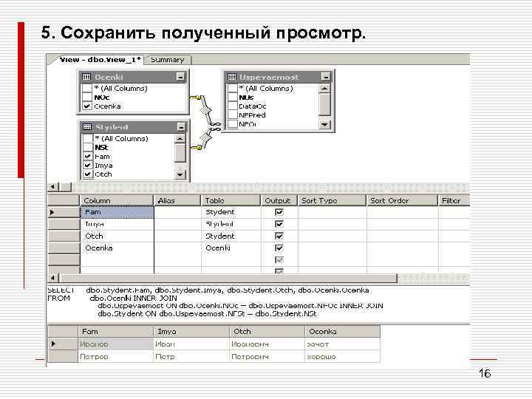Select the Петров cell in results
532x399 pixels.
[x=116, y=357]
